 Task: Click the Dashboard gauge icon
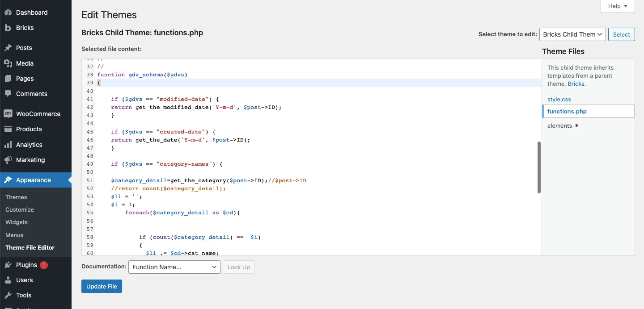click(x=8, y=13)
